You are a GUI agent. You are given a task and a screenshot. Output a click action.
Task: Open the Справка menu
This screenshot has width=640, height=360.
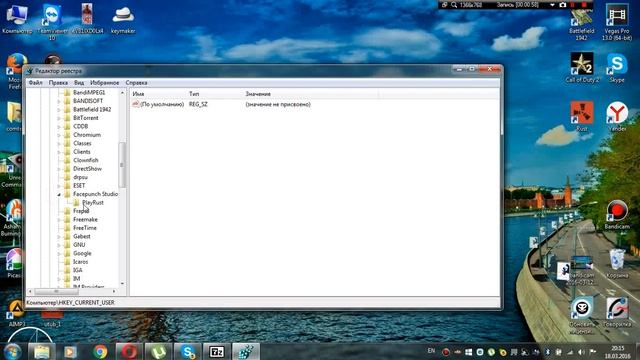[x=136, y=82]
